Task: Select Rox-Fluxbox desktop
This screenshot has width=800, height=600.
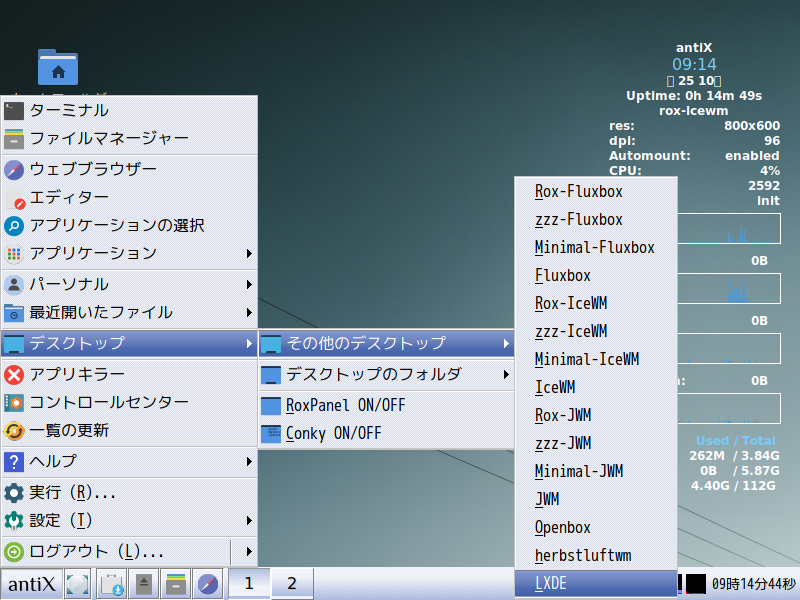Action: [x=596, y=192]
